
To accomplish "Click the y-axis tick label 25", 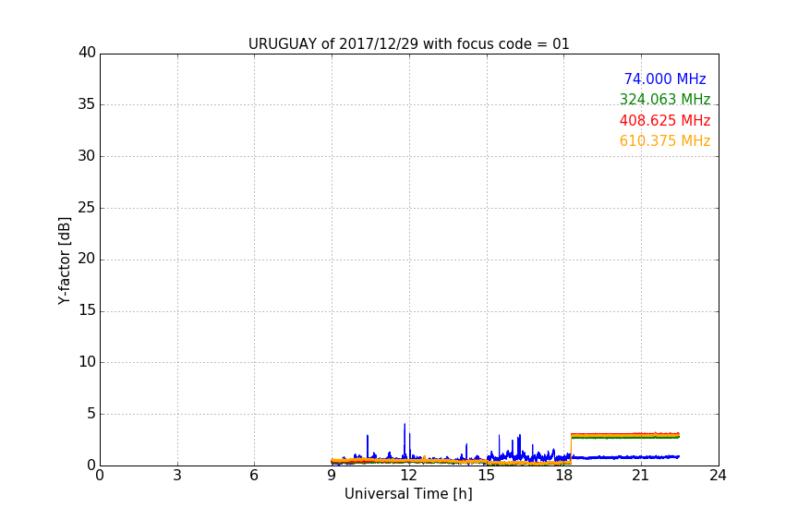I will tap(87, 208).
